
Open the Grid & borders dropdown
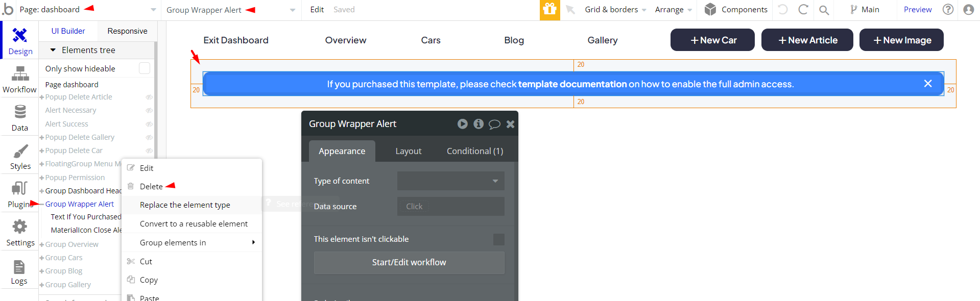click(615, 10)
